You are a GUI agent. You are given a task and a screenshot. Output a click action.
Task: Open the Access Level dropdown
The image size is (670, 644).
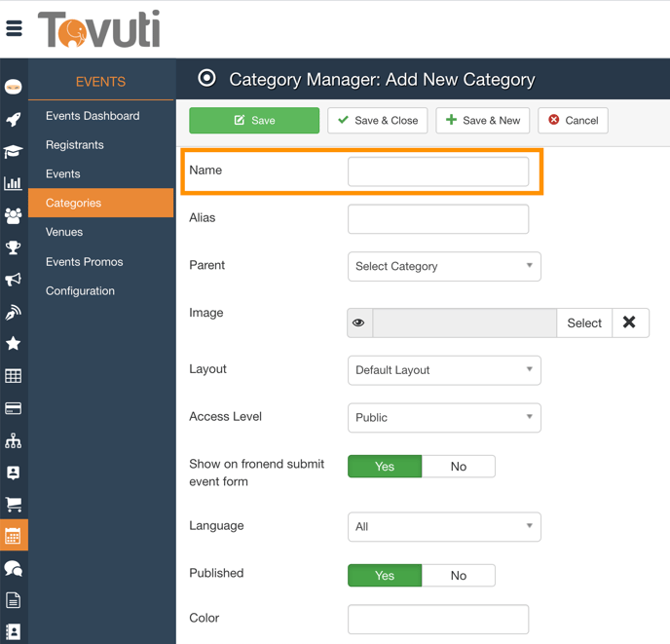(x=444, y=417)
